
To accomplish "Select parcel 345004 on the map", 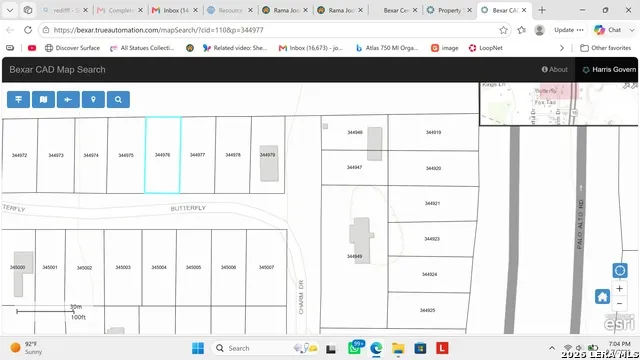I will pos(159,267).
